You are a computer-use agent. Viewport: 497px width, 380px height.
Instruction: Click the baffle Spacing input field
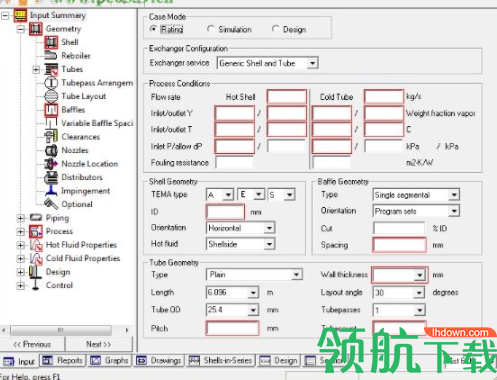coord(399,245)
